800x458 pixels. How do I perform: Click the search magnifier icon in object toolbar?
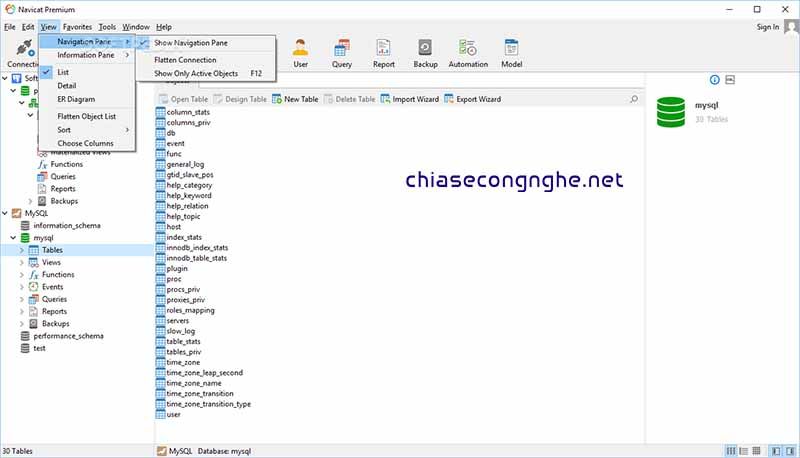tap(633, 99)
